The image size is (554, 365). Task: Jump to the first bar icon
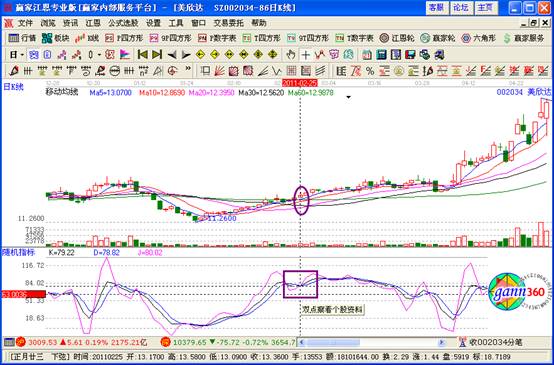coord(143,55)
